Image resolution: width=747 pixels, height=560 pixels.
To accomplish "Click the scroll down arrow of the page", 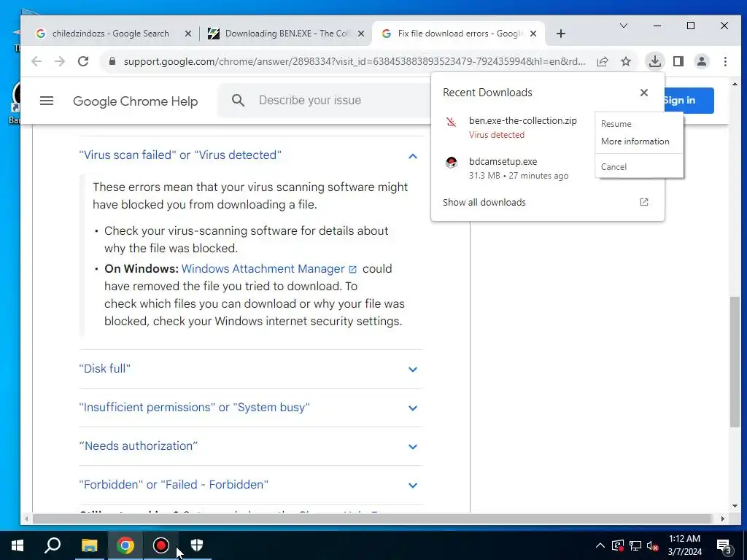I will point(735,507).
